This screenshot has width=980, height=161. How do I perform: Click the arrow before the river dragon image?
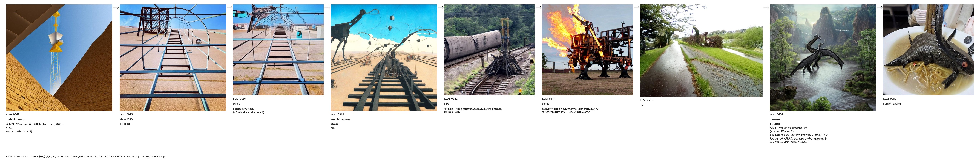click(766, 7)
